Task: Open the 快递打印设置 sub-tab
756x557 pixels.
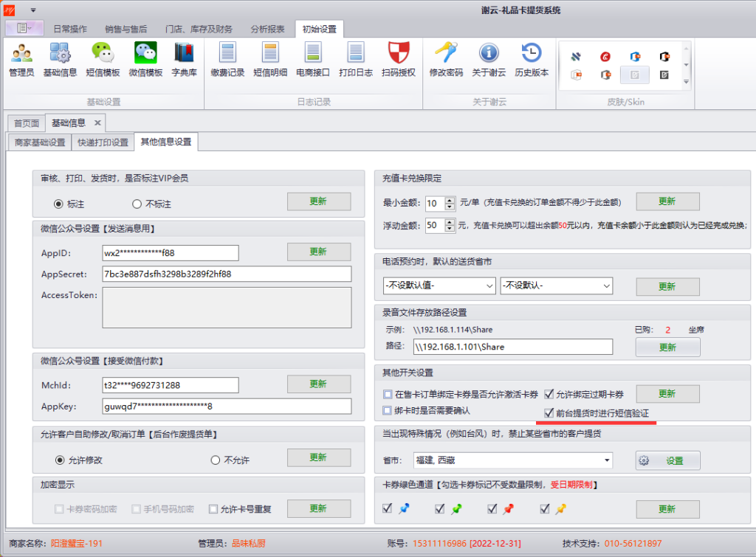Action: click(x=103, y=142)
